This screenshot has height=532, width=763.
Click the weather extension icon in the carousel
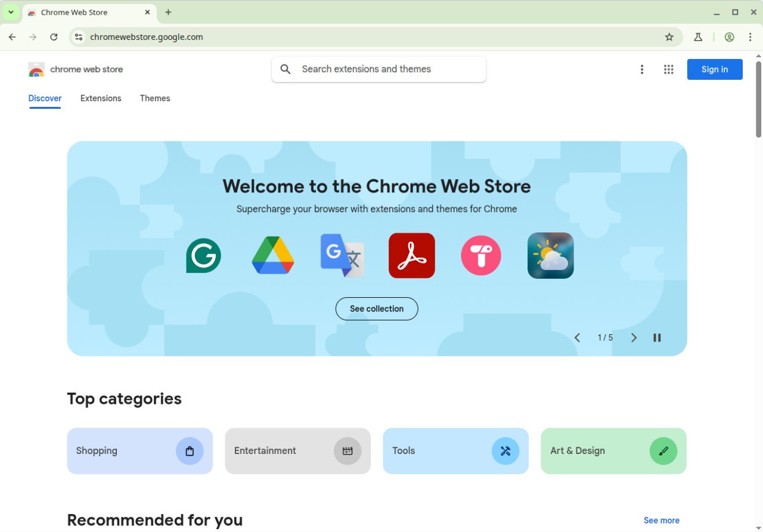point(550,255)
